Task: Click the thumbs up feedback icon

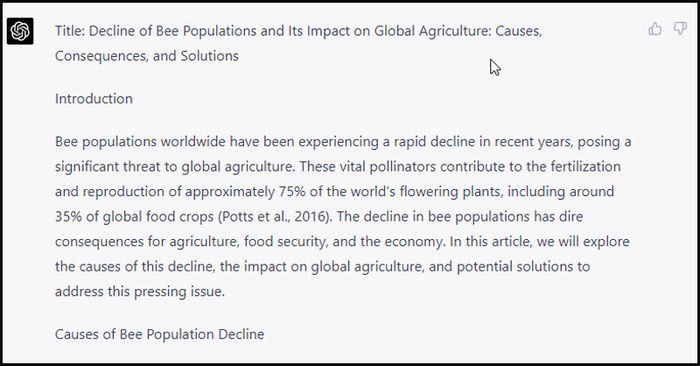Action: (654, 29)
